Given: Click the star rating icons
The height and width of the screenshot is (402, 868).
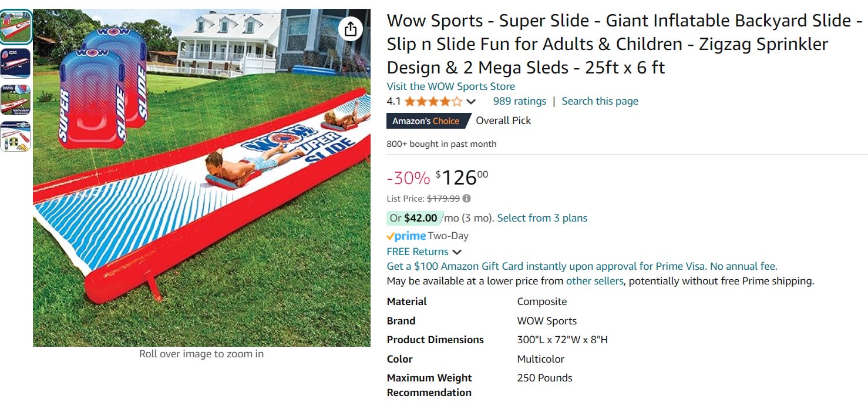Looking at the screenshot, I should [x=433, y=102].
